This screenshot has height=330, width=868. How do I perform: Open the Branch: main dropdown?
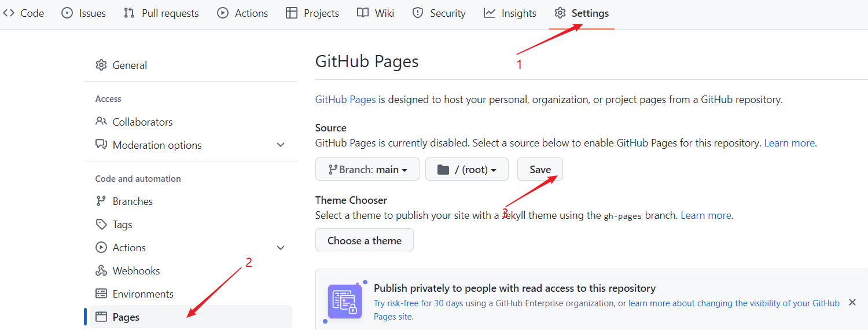point(367,170)
